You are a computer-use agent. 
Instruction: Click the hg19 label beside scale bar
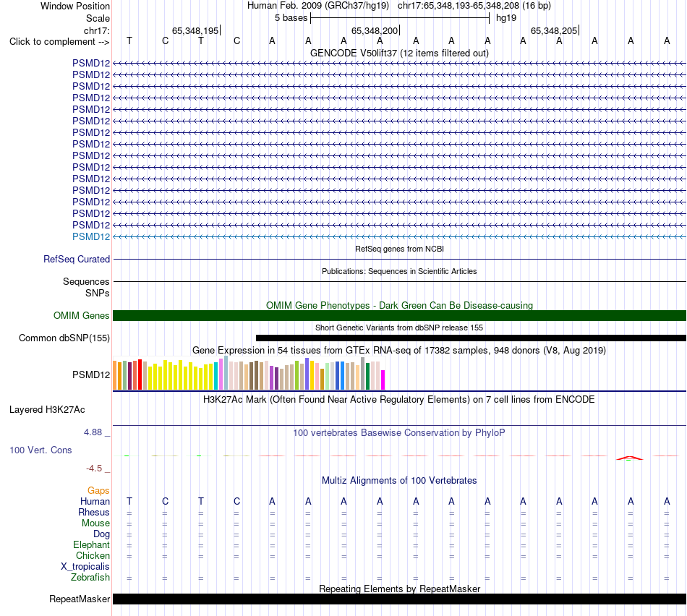coord(506,18)
